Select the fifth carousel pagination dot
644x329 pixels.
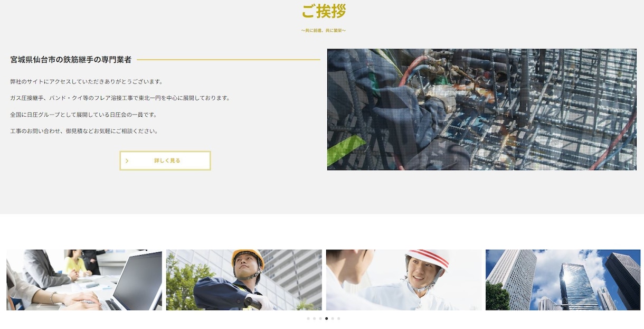(x=333, y=318)
